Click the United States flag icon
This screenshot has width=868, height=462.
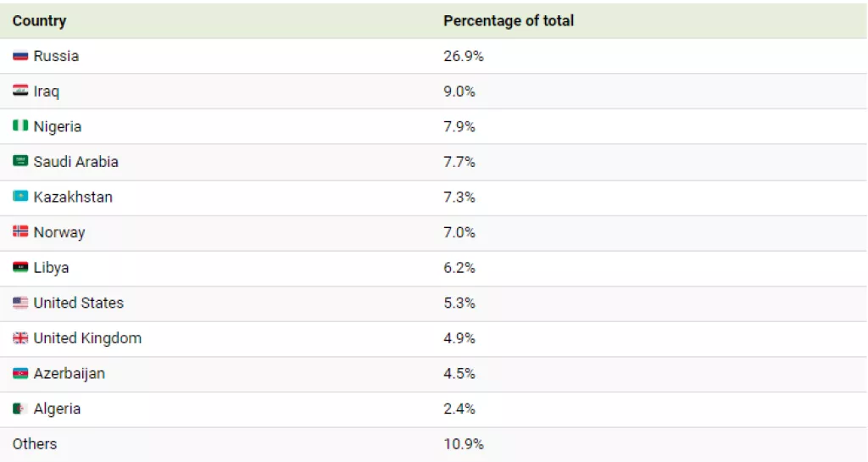(20, 303)
